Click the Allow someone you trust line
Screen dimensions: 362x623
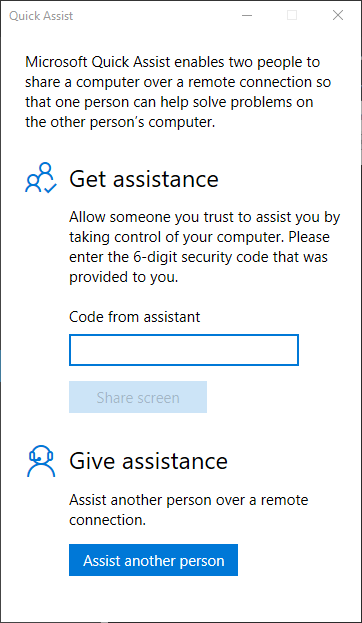click(x=205, y=217)
